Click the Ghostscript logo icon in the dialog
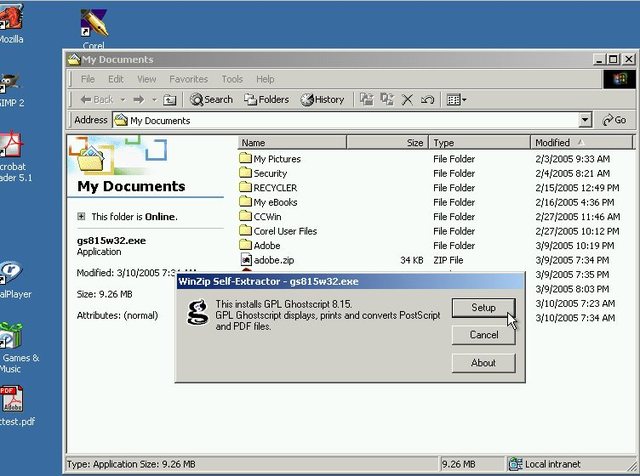Image resolution: width=640 pixels, height=476 pixels. click(x=198, y=312)
